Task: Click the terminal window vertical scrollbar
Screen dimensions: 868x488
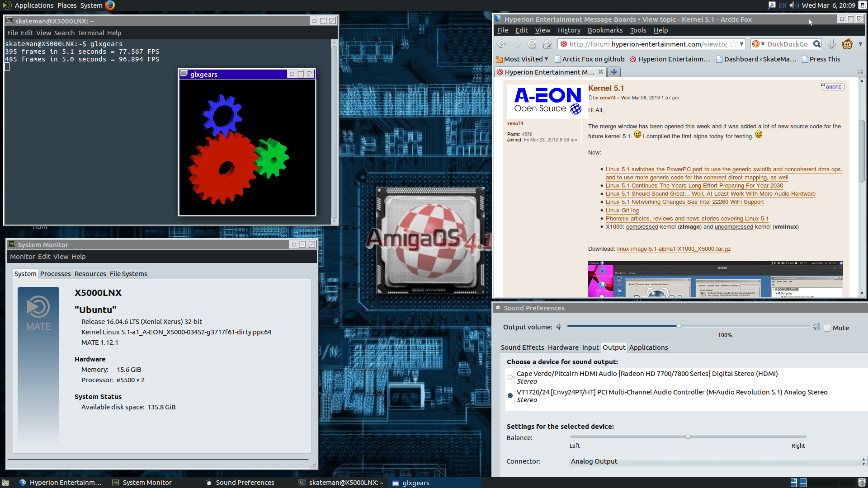Action: 335,132
